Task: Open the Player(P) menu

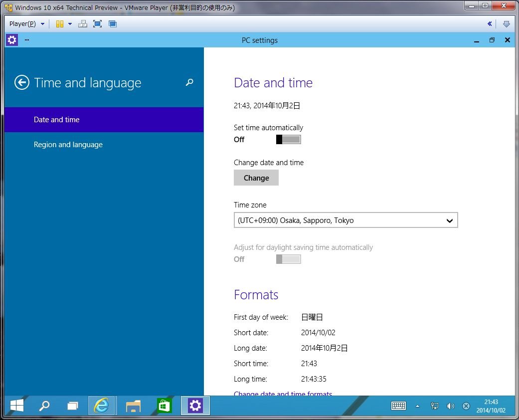Action: point(27,24)
